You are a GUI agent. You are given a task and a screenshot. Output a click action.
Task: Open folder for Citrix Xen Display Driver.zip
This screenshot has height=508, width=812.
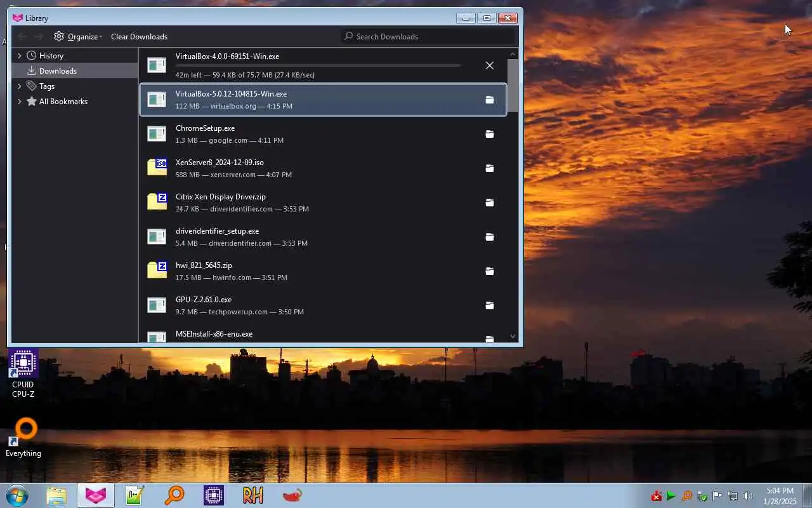point(489,203)
